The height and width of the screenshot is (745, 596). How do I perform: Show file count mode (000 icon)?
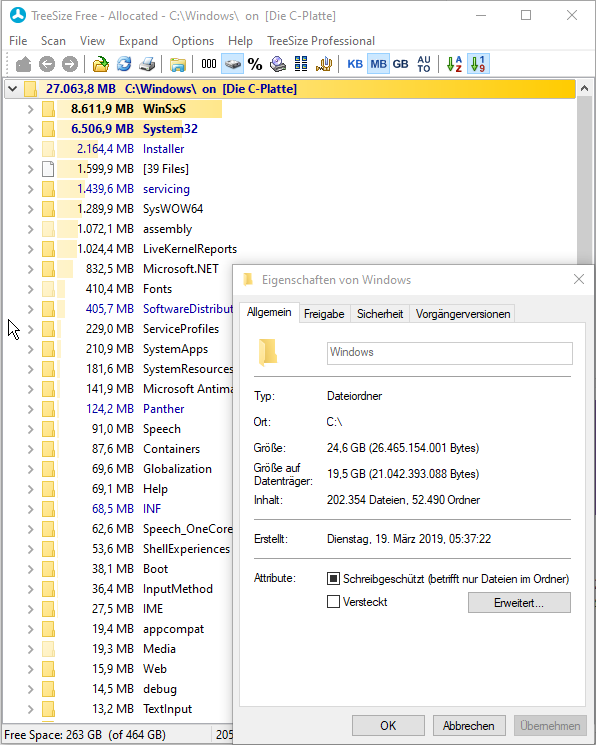[x=209, y=64]
